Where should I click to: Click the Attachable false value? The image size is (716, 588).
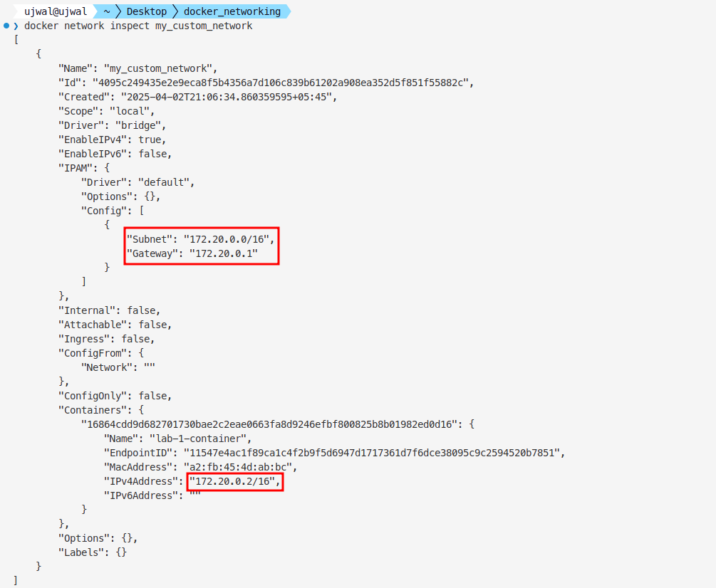click(x=155, y=325)
